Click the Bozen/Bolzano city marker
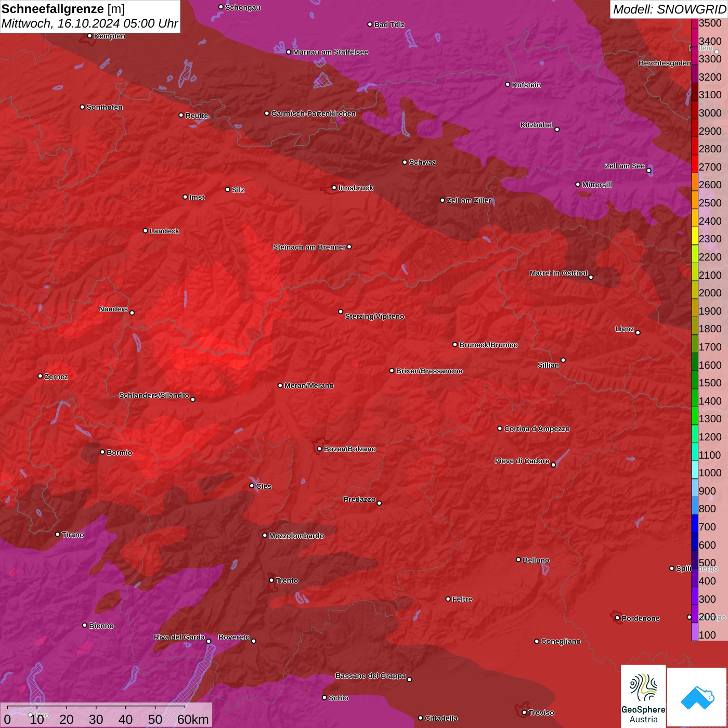728x728 pixels. [319, 449]
